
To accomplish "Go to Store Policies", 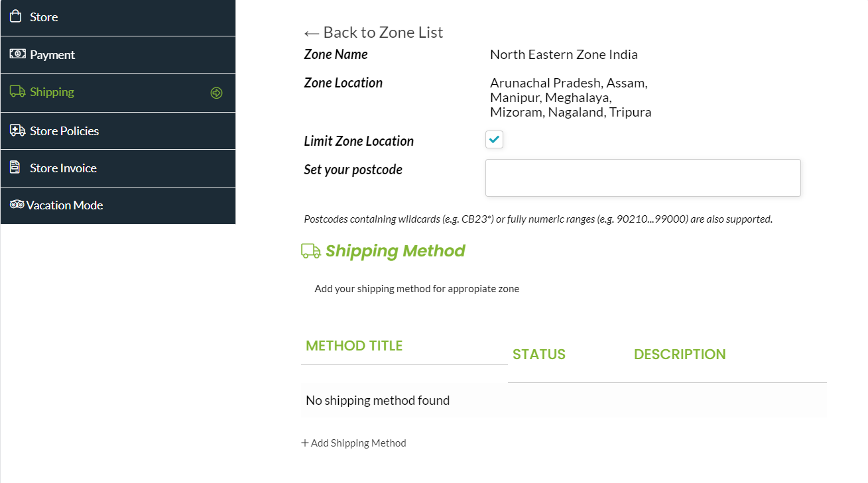I will (x=64, y=131).
